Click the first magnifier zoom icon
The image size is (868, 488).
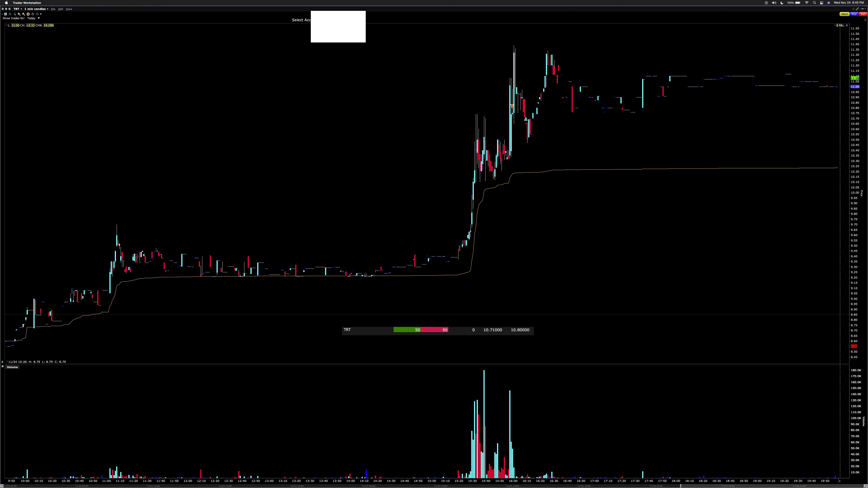coord(19,14)
